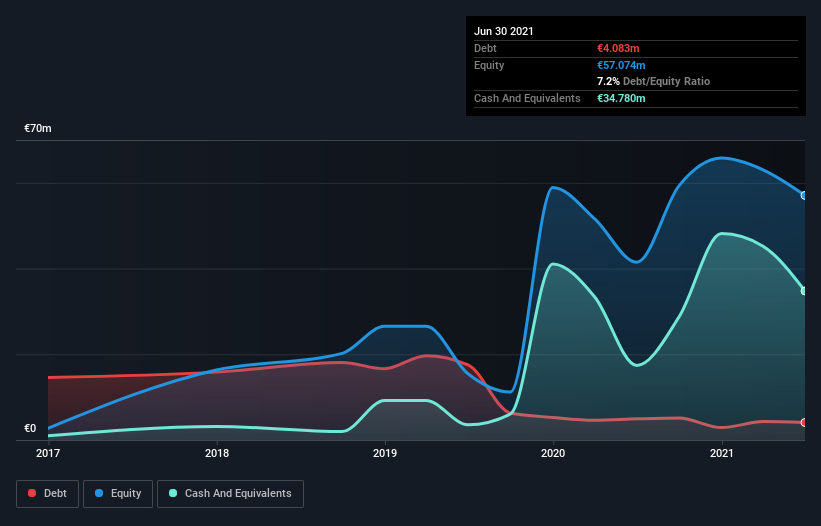Click the €0 y-axis label
This screenshot has height=526, width=821.
click(30, 428)
